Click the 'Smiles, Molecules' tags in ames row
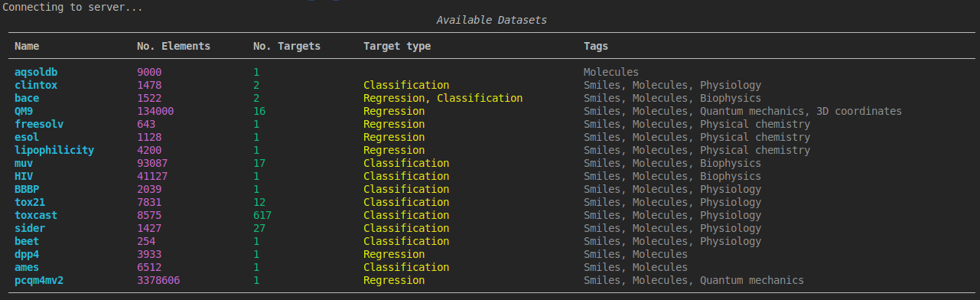This screenshot has width=980, height=300. click(636, 267)
